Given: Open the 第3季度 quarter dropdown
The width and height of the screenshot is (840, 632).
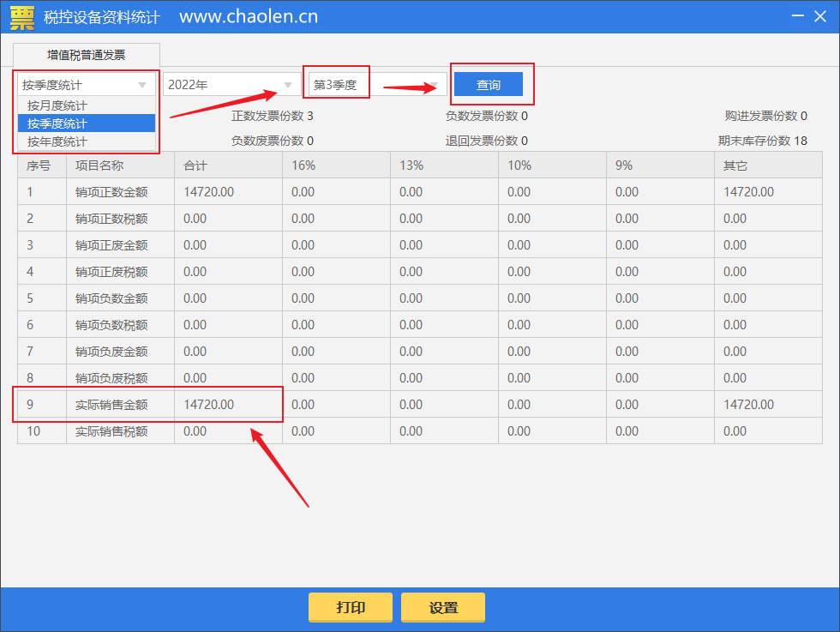Looking at the screenshot, I should click(377, 85).
